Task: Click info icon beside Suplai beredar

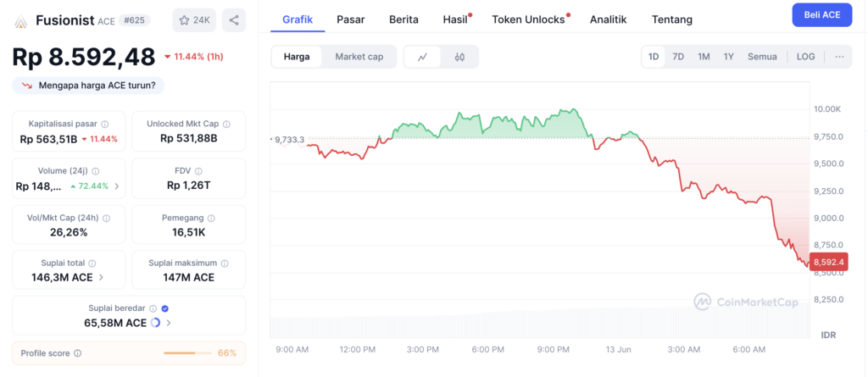Action: pos(153,309)
